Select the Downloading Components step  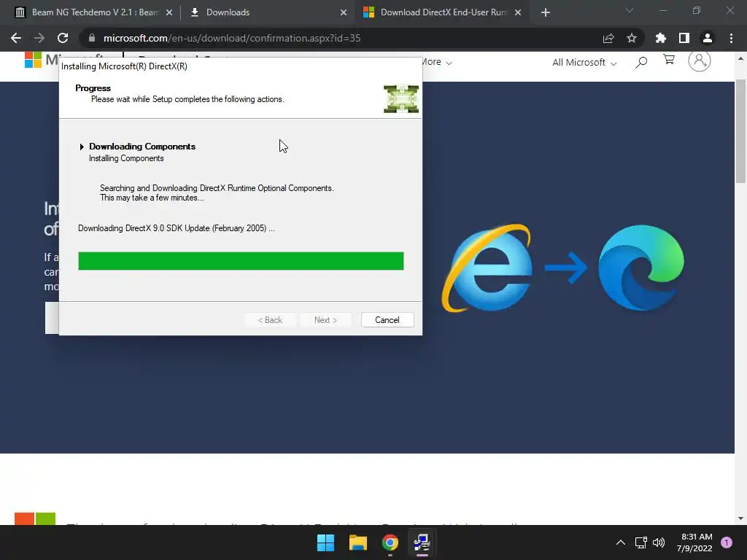pos(142,147)
